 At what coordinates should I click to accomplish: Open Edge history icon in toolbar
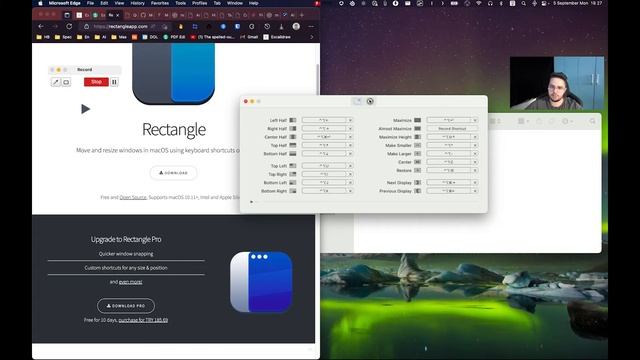(267, 26)
